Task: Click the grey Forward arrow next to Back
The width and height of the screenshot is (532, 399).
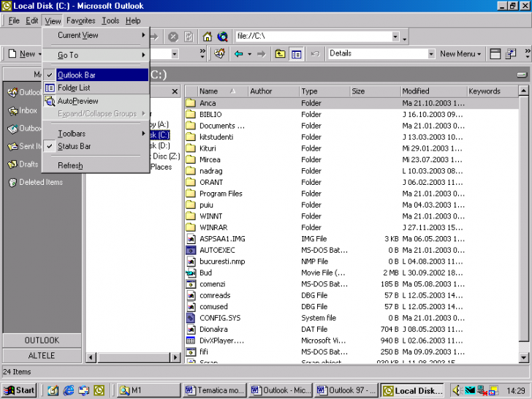Action: [261, 54]
